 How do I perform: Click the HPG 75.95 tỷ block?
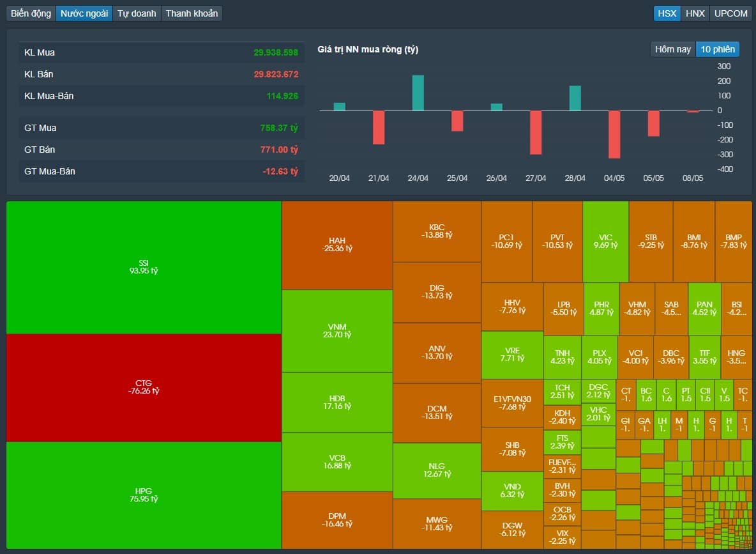[144, 495]
